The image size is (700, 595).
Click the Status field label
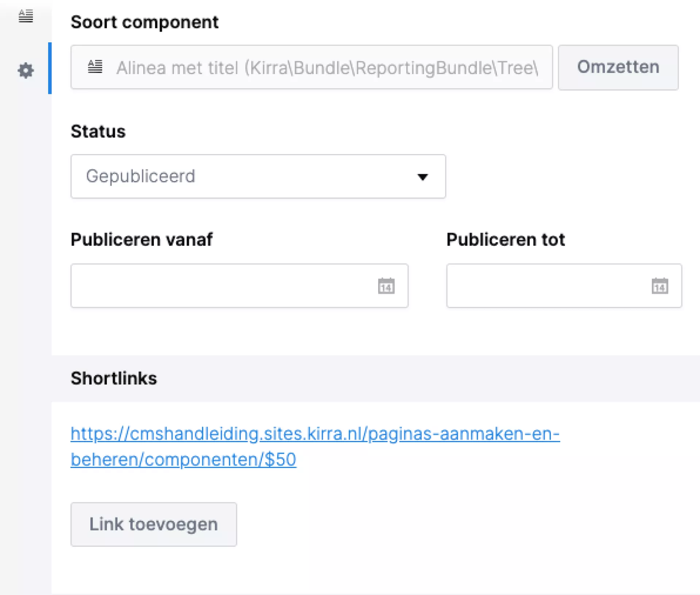[98, 131]
